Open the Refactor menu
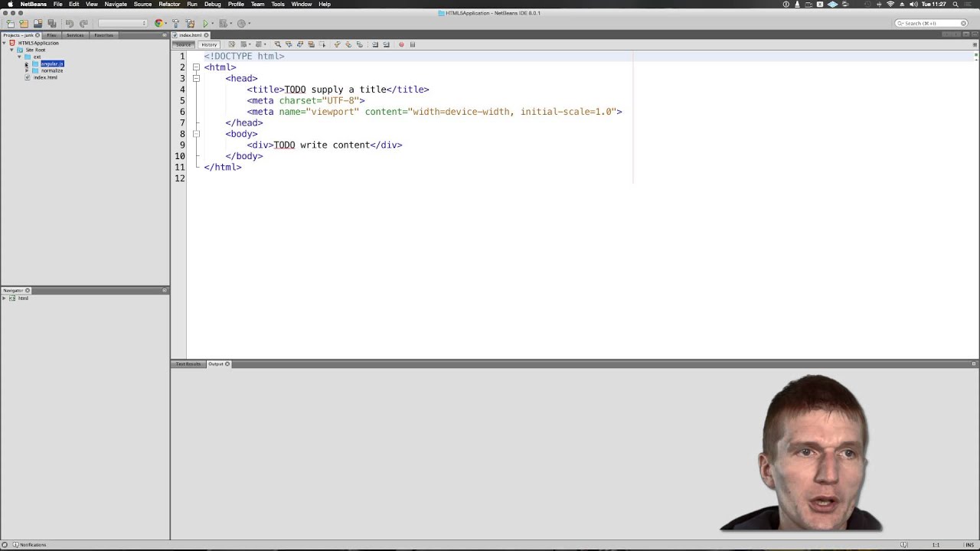 [x=169, y=4]
